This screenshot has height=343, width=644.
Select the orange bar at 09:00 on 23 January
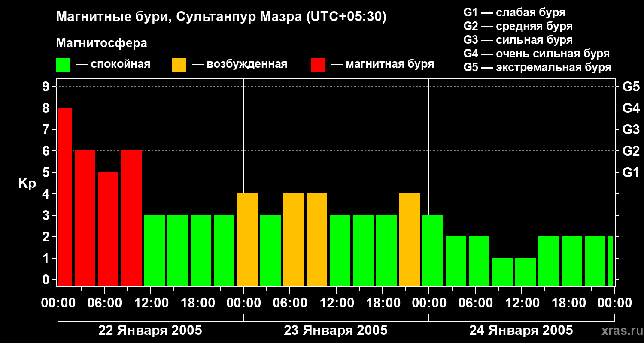[x=317, y=240]
